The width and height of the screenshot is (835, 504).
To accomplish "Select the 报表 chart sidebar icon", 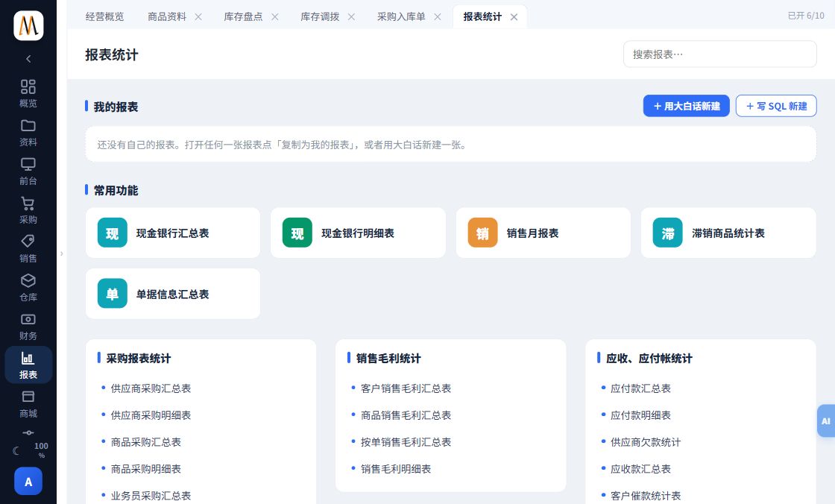I will [x=28, y=365].
